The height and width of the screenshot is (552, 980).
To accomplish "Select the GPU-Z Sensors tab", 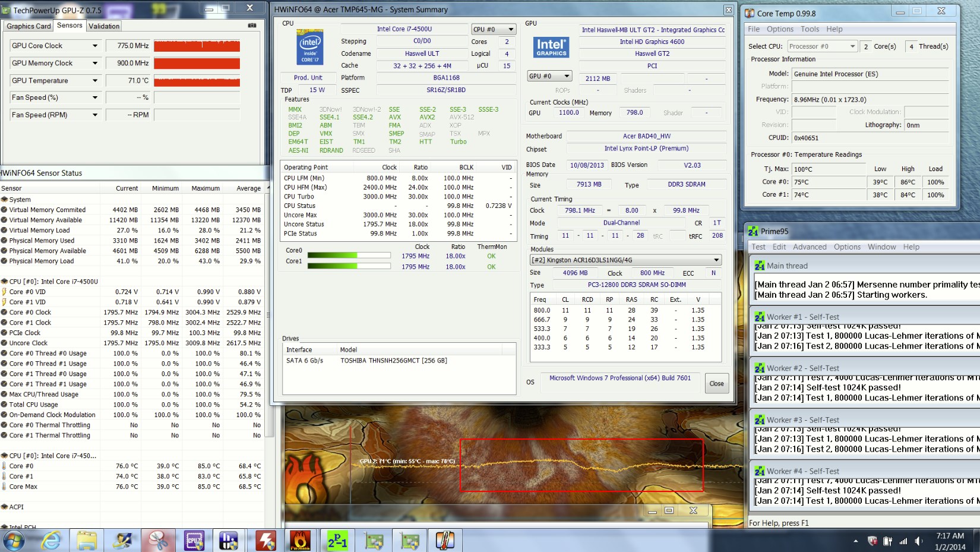I will click(69, 26).
